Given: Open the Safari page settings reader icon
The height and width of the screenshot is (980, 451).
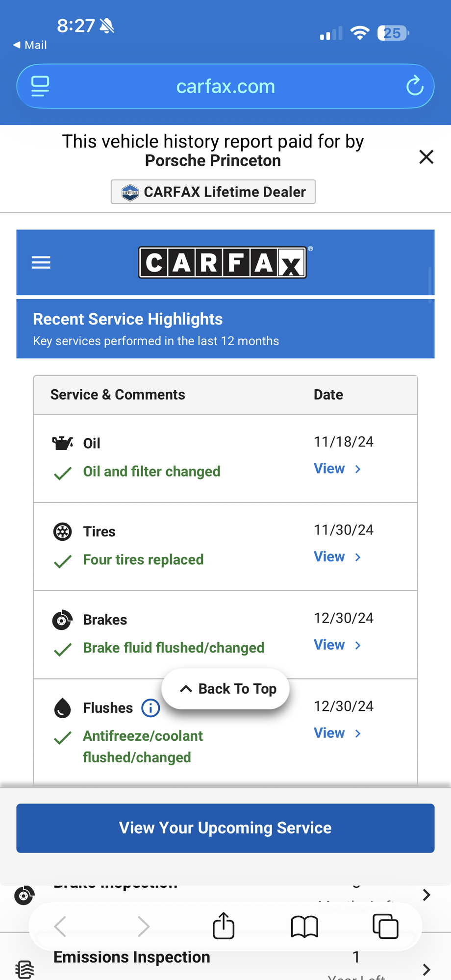Looking at the screenshot, I should click(40, 86).
